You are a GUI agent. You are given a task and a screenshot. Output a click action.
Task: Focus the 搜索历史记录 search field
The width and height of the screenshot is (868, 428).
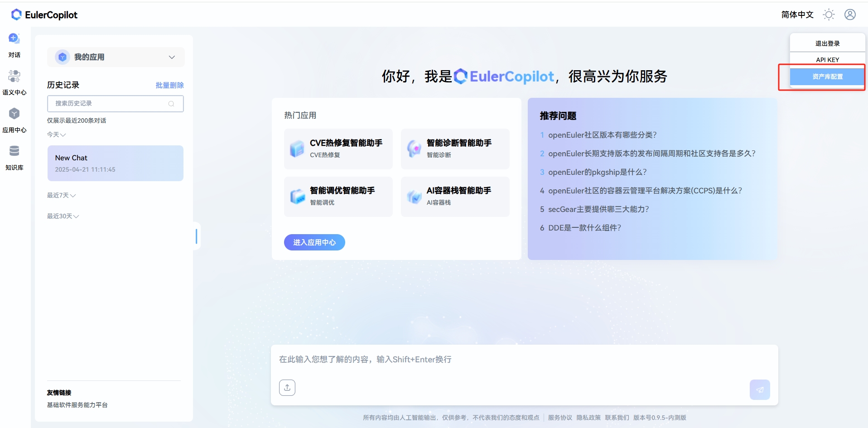pyautogui.click(x=115, y=104)
